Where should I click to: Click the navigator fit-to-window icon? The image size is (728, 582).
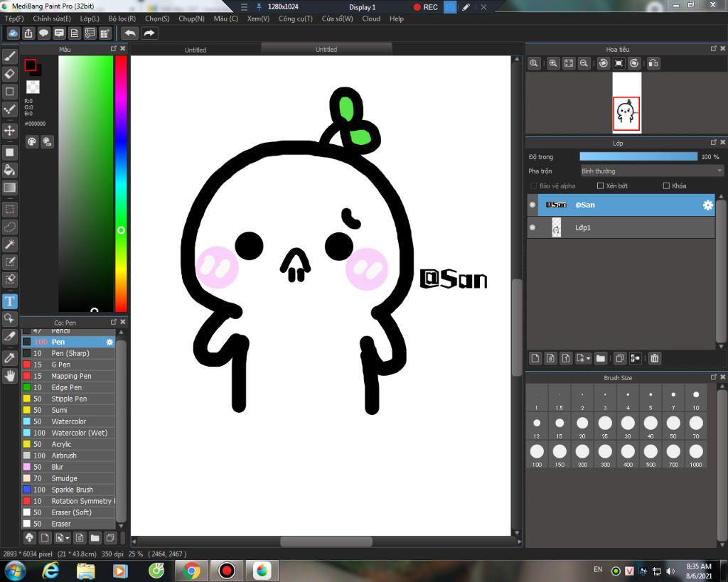point(569,63)
